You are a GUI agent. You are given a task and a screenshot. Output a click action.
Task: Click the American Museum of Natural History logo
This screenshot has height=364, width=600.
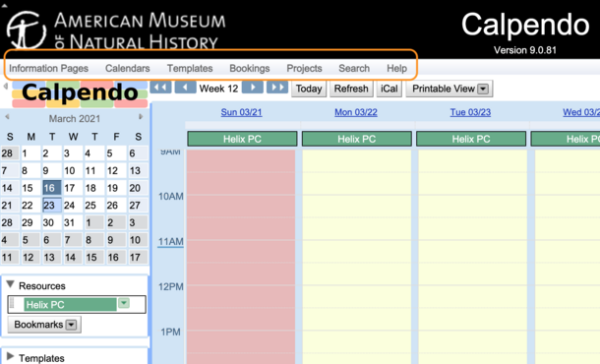coord(116,30)
